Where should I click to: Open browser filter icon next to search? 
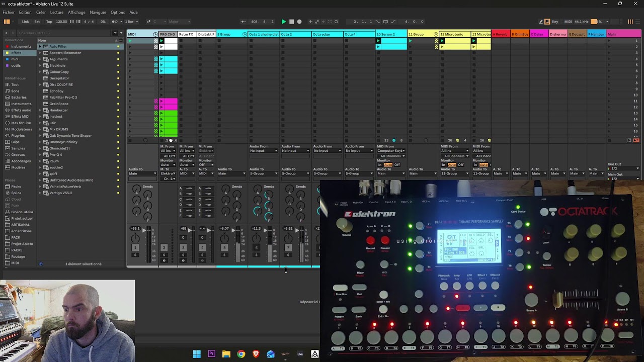coord(115,33)
